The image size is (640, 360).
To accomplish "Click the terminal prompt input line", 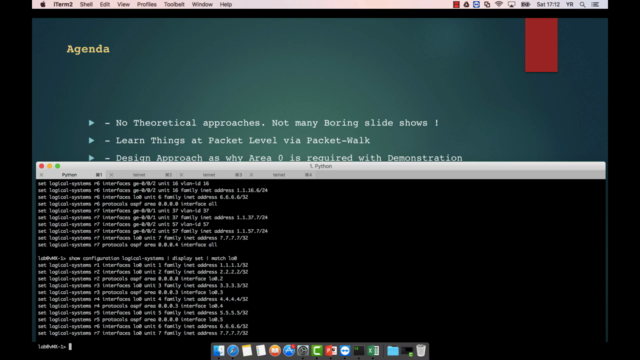I will click(55, 347).
